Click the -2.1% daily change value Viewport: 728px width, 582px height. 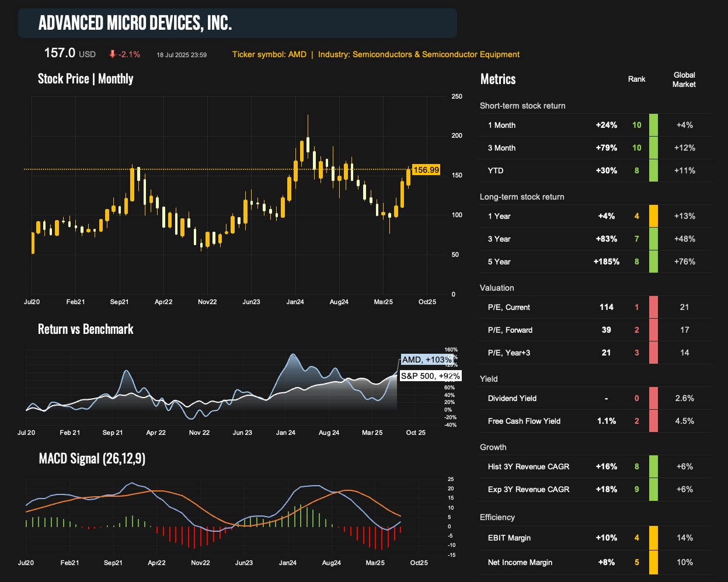click(129, 54)
